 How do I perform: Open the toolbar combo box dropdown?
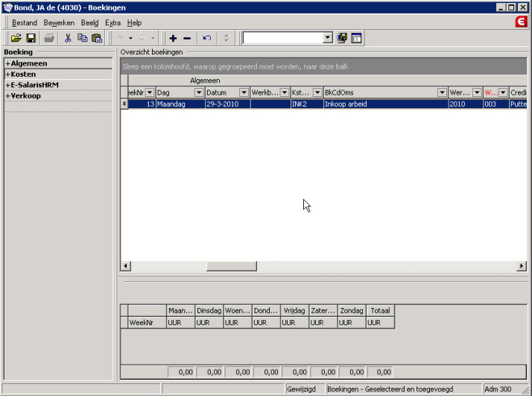328,38
